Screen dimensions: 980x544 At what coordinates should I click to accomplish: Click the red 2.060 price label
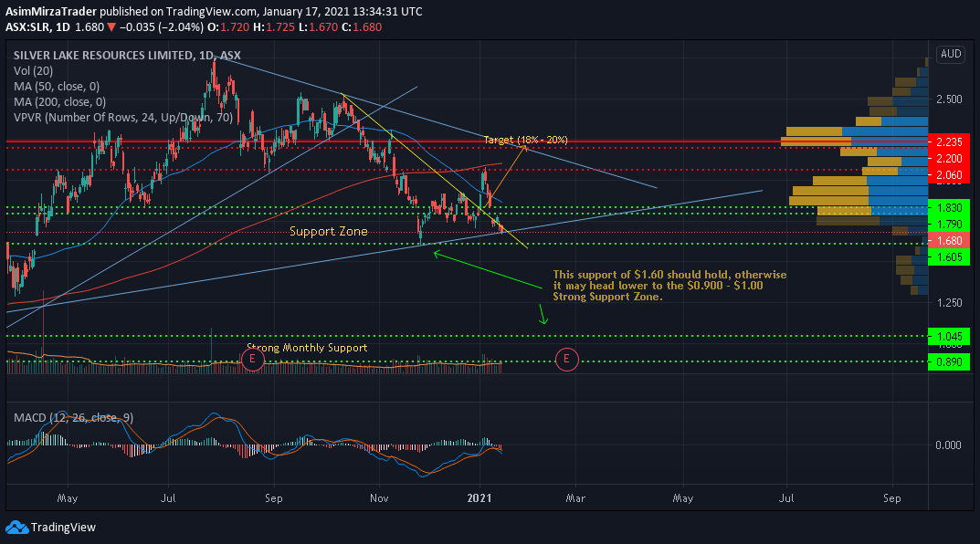click(x=949, y=175)
